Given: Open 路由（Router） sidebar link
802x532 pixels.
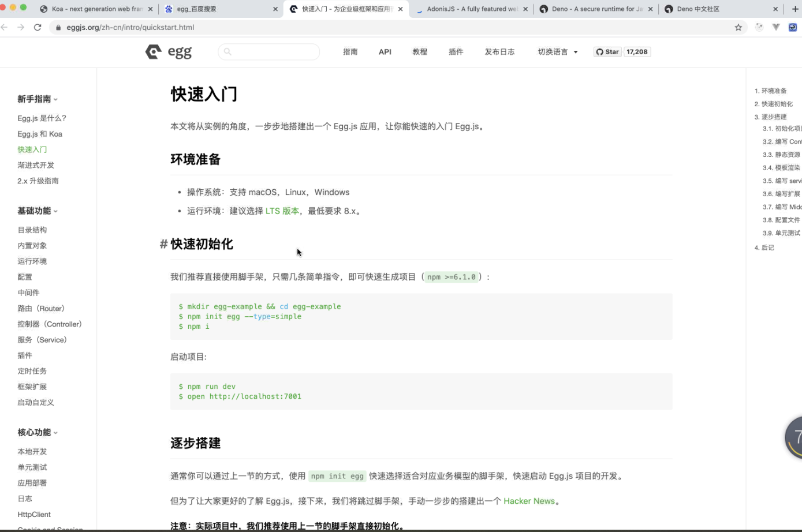Looking at the screenshot, I should [42, 309].
